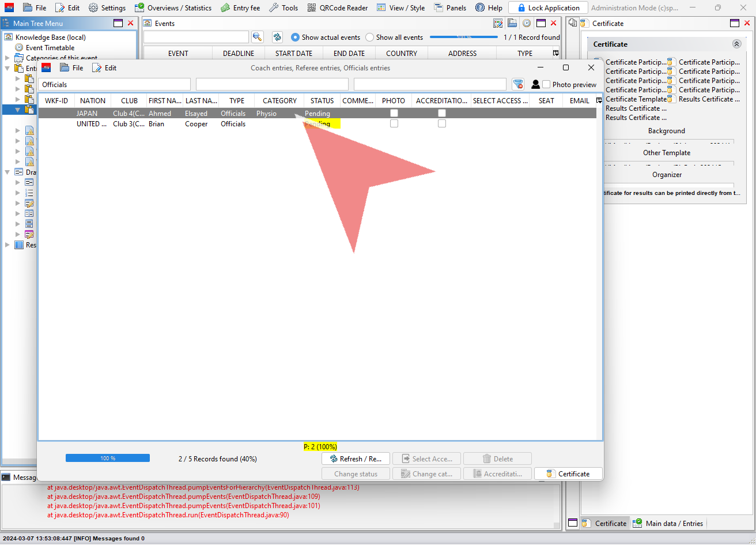This screenshot has width=756, height=545.
Task: Click the folder icon in Events header
Action: pos(512,23)
